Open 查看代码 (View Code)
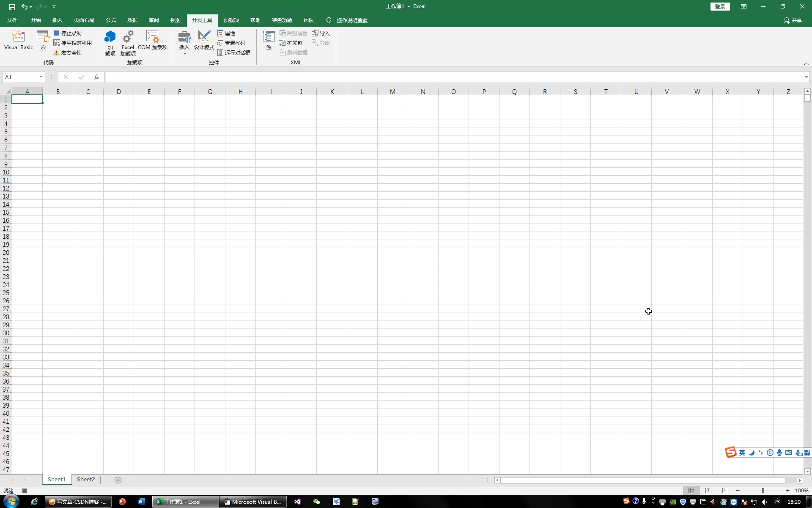The height and width of the screenshot is (508, 812). pyautogui.click(x=231, y=43)
